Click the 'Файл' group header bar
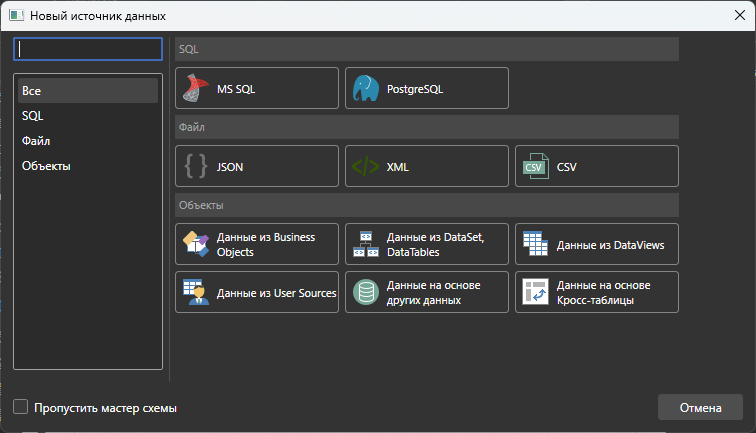This screenshot has height=433, width=756. pos(427,127)
